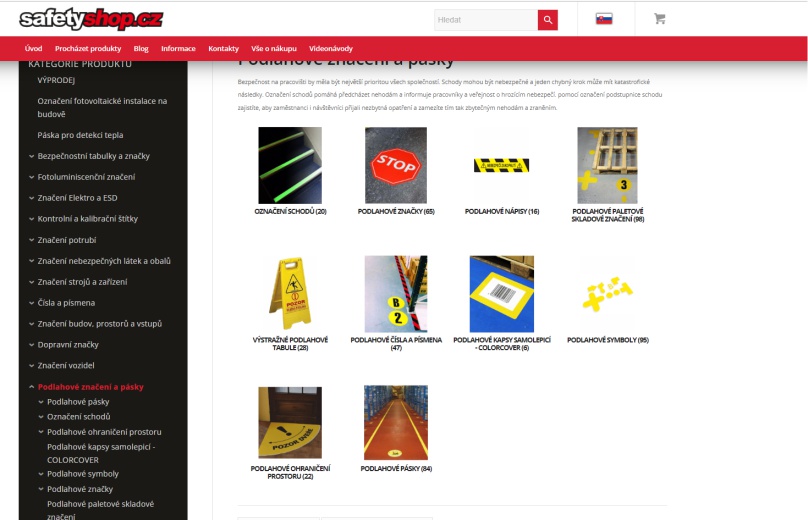The image size is (808, 520).
Task: Open the Videonávody menu item
Action: pos(331,48)
